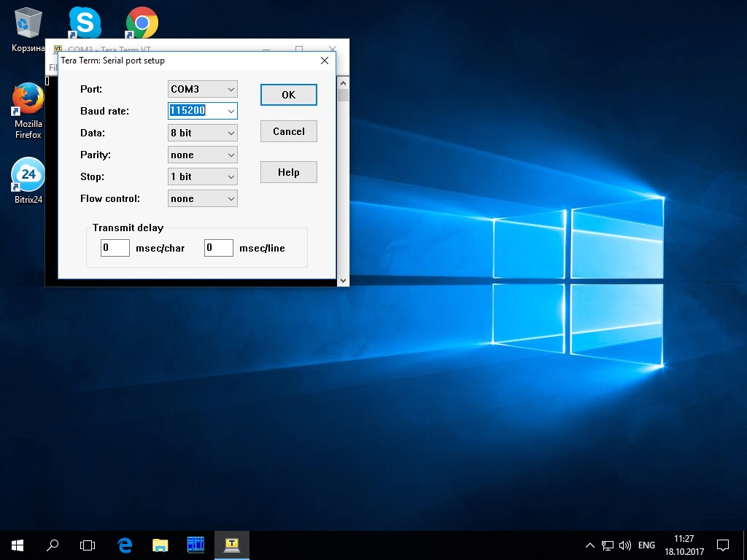Open the Google Chrome desktop shortcut

click(142, 23)
